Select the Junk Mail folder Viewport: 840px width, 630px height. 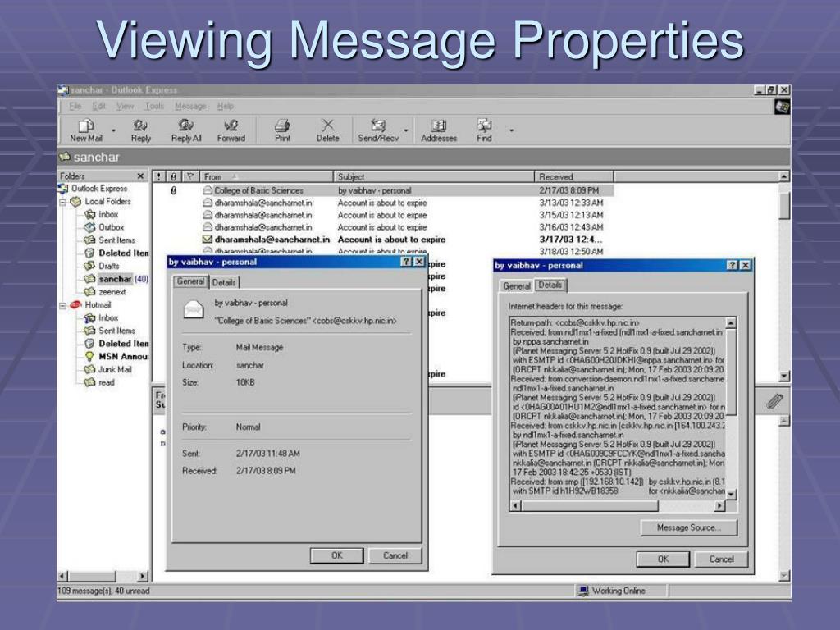click(108, 369)
